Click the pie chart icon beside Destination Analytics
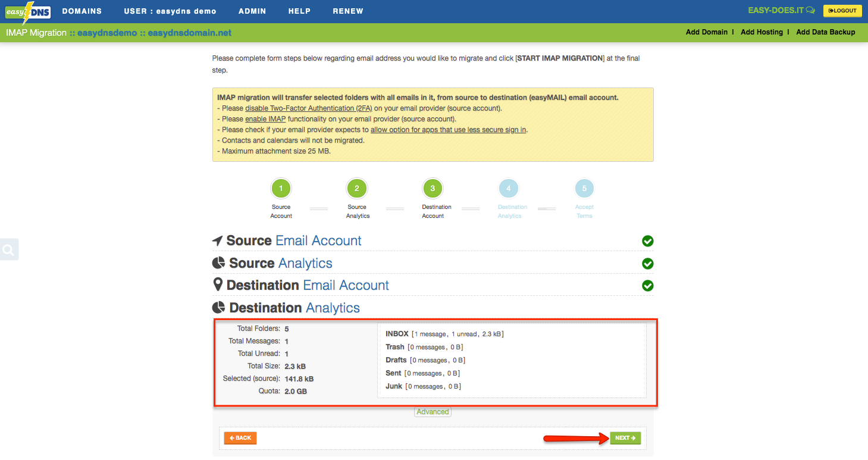The image size is (868, 460). (219, 308)
